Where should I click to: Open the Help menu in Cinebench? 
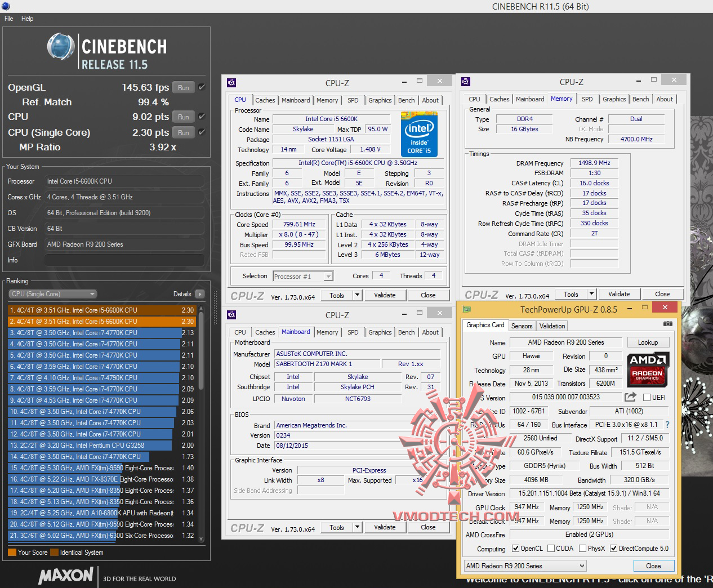click(x=27, y=19)
